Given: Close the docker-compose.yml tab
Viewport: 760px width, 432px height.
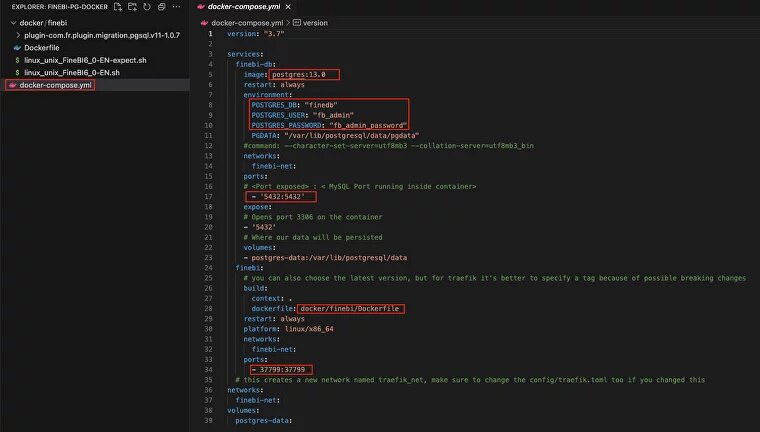Looking at the screenshot, I should coord(288,7).
